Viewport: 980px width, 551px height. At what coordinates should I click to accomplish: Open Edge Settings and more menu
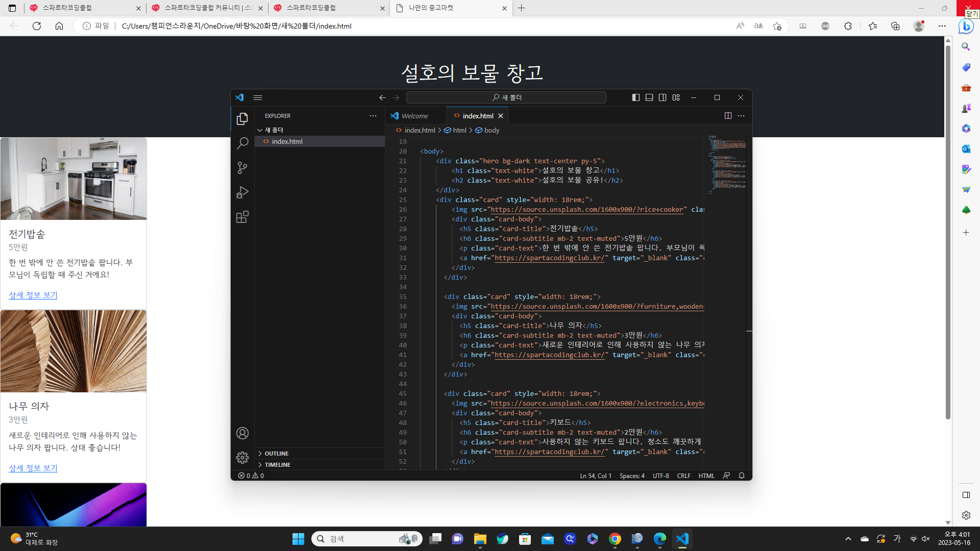pos(942,26)
